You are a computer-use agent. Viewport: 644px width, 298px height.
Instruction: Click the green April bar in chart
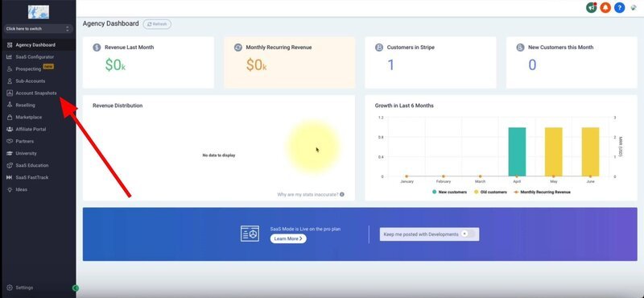517,151
